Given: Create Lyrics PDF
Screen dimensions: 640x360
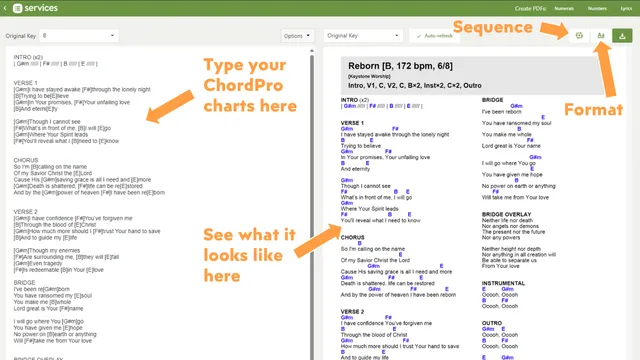Looking at the screenshot, I should pos(626,8).
